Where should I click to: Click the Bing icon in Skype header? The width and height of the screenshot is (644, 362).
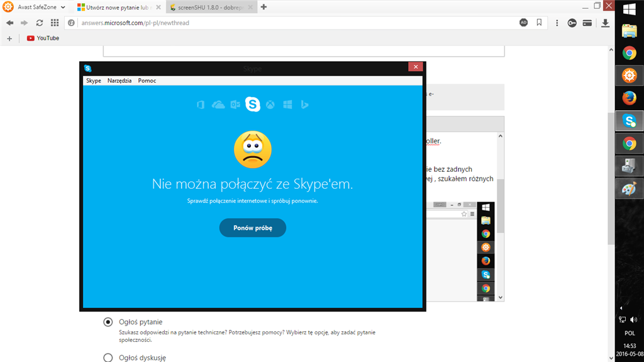[304, 105]
